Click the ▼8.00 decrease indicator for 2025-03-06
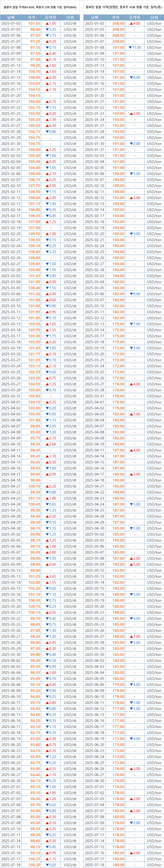This screenshot has height=868, width=164. [x=135, y=294]
